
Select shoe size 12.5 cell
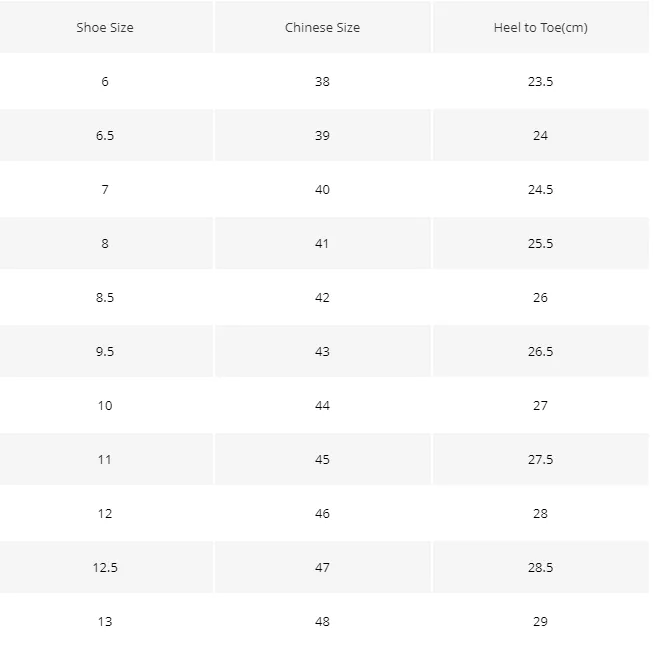click(x=105, y=567)
